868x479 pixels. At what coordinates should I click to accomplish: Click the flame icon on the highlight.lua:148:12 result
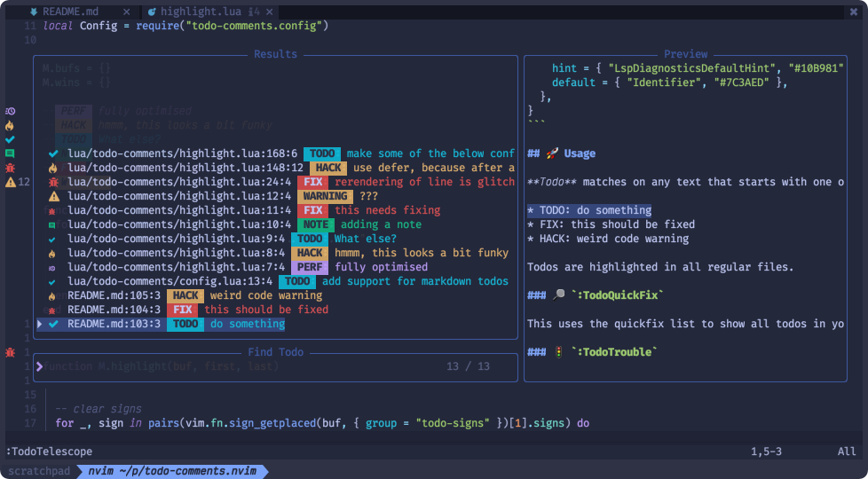tap(53, 169)
